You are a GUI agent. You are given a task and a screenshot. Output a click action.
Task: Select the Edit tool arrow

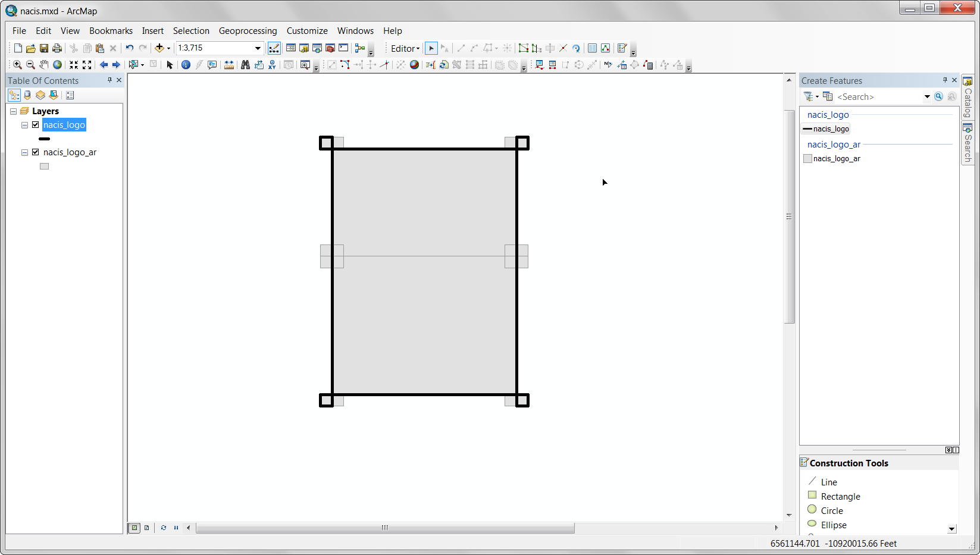point(431,48)
